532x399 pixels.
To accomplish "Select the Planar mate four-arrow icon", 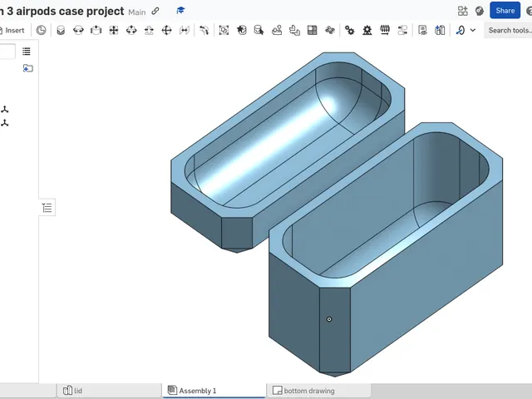I will [114, 30].
